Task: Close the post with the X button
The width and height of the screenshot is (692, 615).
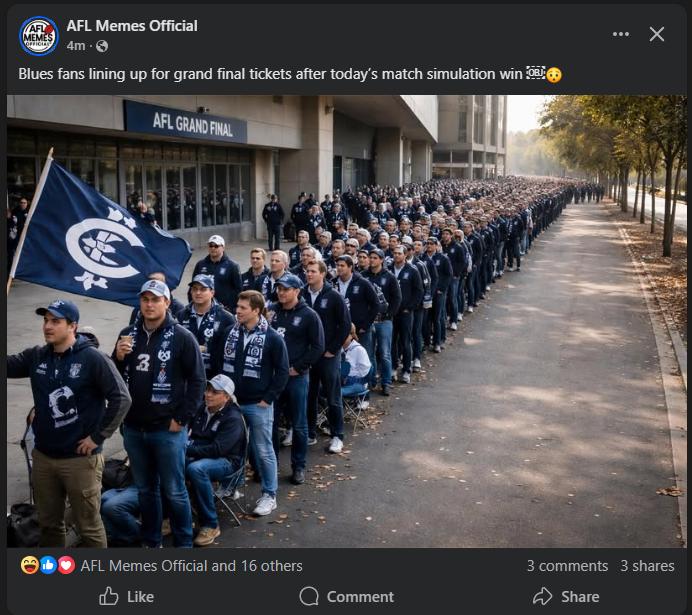Action: [x=657, y=34]
